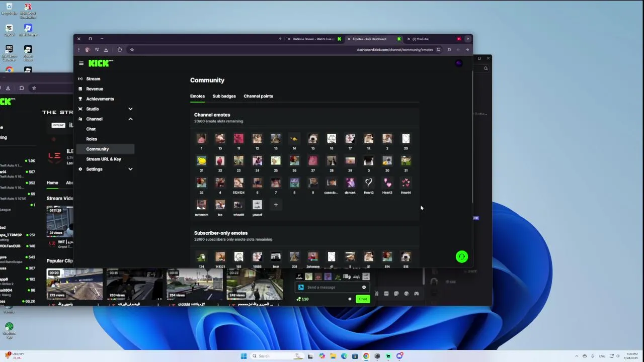Select channel emote labeled 21

[201, 161]
